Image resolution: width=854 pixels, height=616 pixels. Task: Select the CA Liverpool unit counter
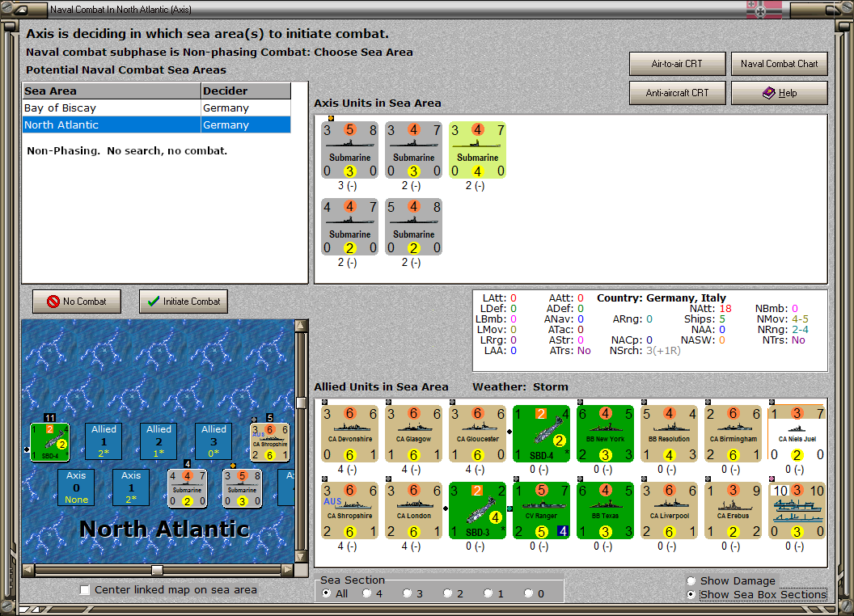click(x=669, y=510)
